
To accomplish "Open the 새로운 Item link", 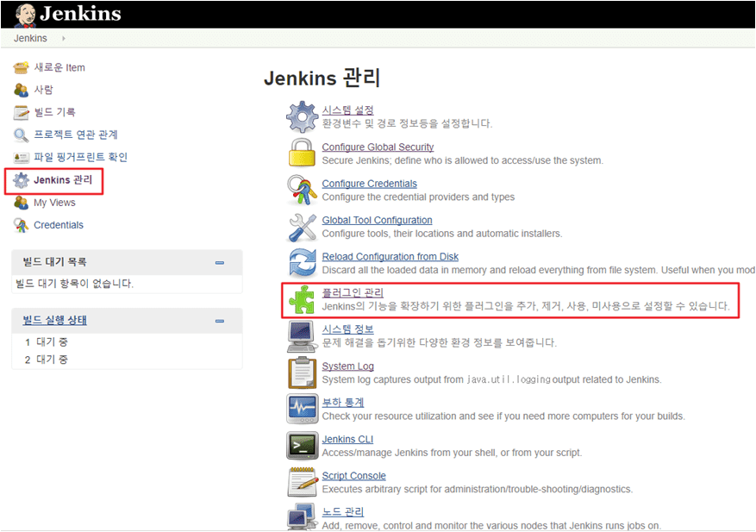I will click(x=59, y=67).
